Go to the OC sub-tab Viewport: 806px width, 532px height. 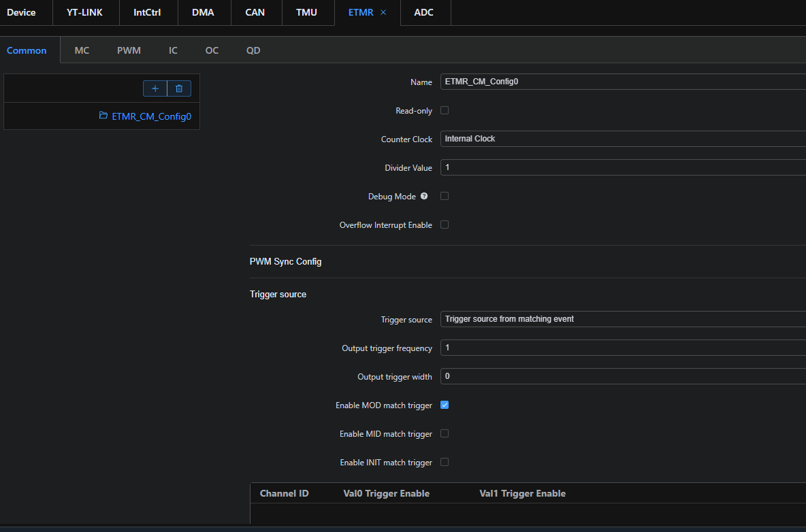tap(212, 50)
